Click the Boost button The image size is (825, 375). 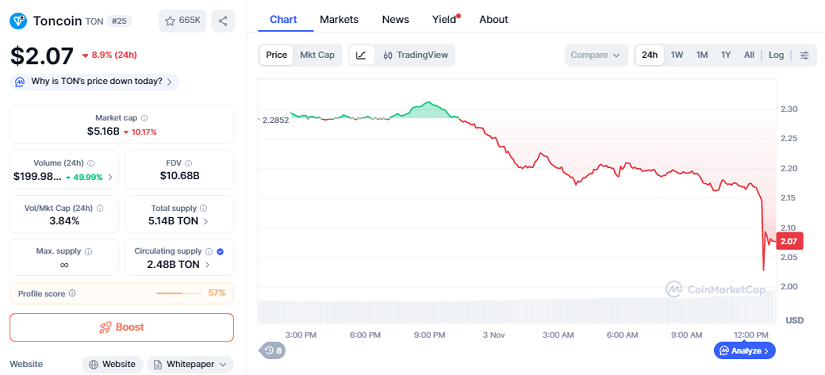point(122,327)
